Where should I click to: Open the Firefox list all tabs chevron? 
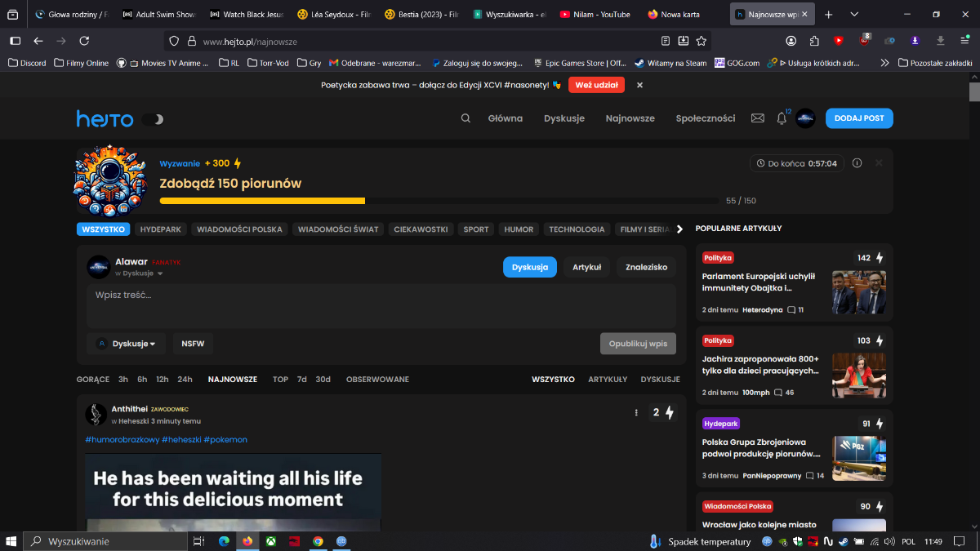coord(854,15)
